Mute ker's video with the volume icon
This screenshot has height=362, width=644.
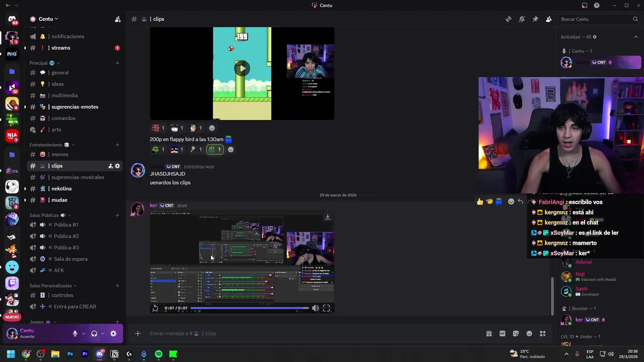[x=315, y=308]
